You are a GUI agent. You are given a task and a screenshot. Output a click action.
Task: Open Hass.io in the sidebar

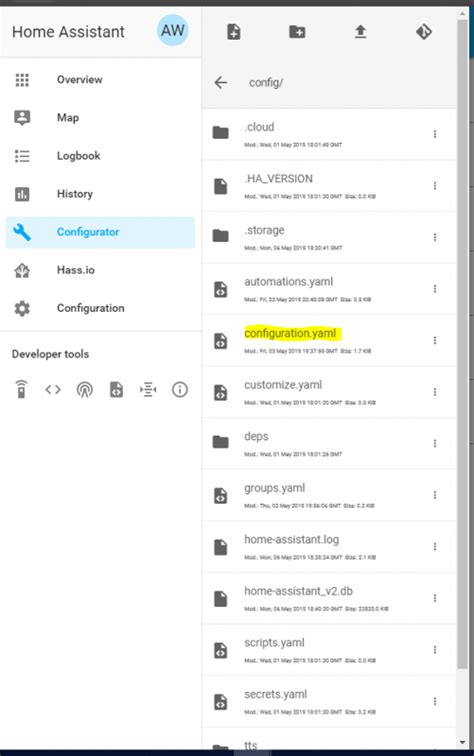[100, 270]
